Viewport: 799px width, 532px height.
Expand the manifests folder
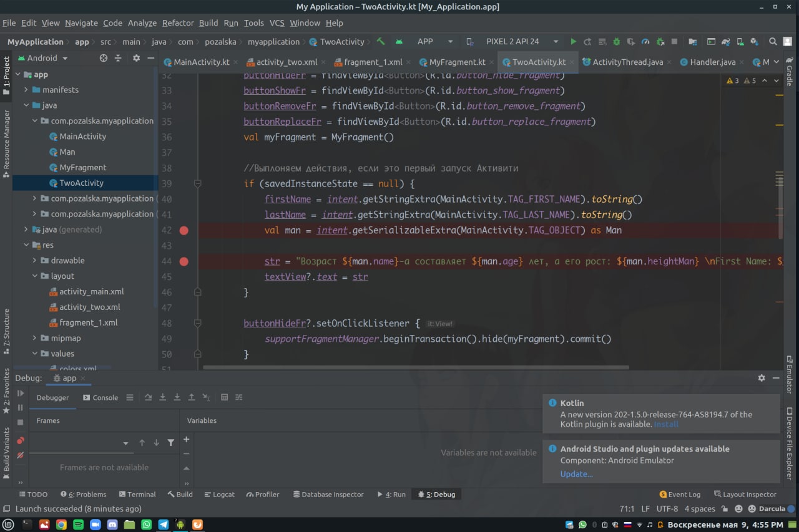(x=26, y=90)
